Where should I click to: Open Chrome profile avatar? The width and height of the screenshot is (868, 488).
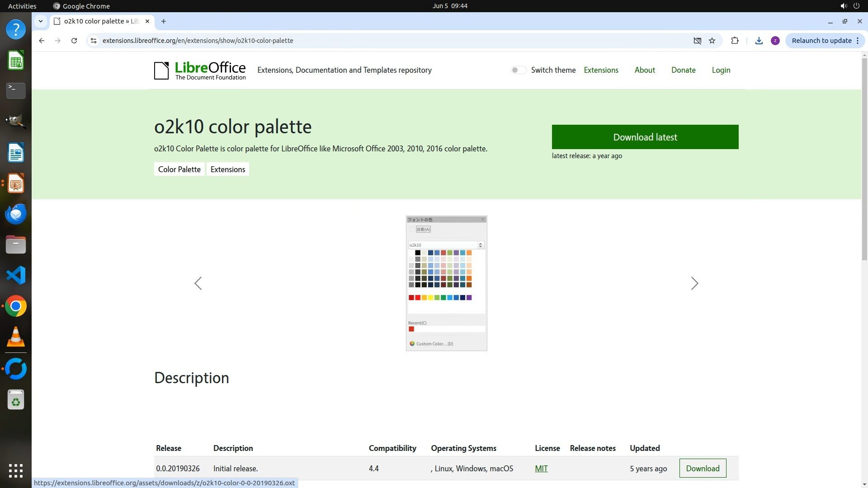[x=775, y=41]
